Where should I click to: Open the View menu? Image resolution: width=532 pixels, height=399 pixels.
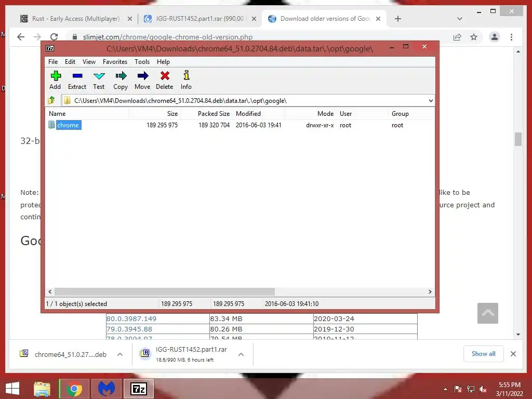coord(89,62)
